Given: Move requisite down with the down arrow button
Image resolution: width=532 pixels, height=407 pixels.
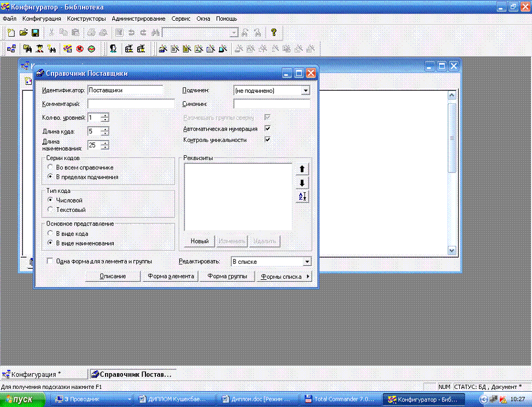Looking at the screenshot, I should coord(302,183).
